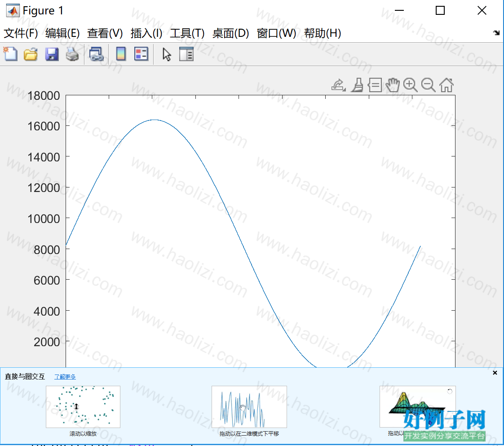Screen dimensions: 504x446
Task: Enable data tips on the axes toolbar
Action: pyautogui.click(x=375, y=85)
